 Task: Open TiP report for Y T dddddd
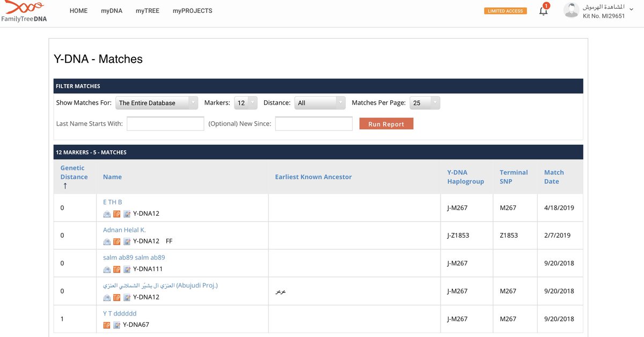pyautogui.click(x=106, y=325)
